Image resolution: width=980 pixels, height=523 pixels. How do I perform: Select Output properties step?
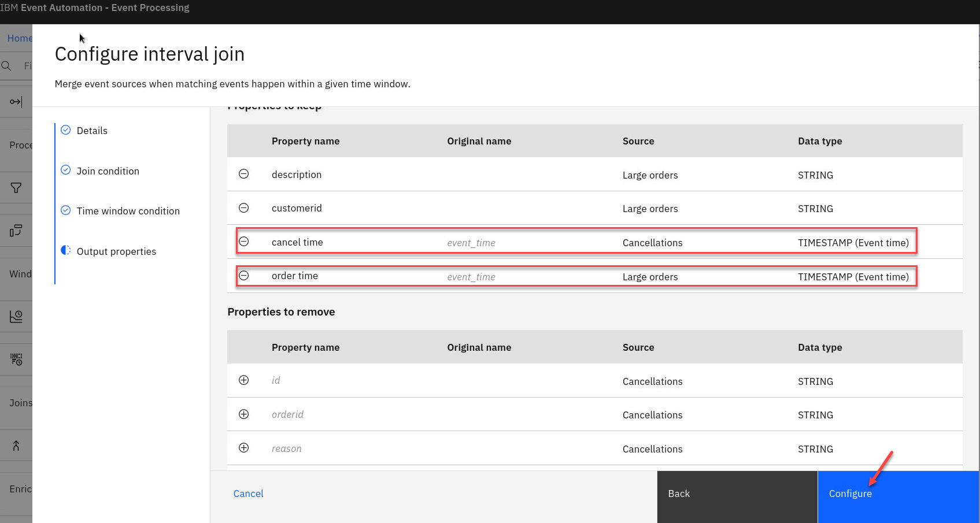tap(116, 251)
